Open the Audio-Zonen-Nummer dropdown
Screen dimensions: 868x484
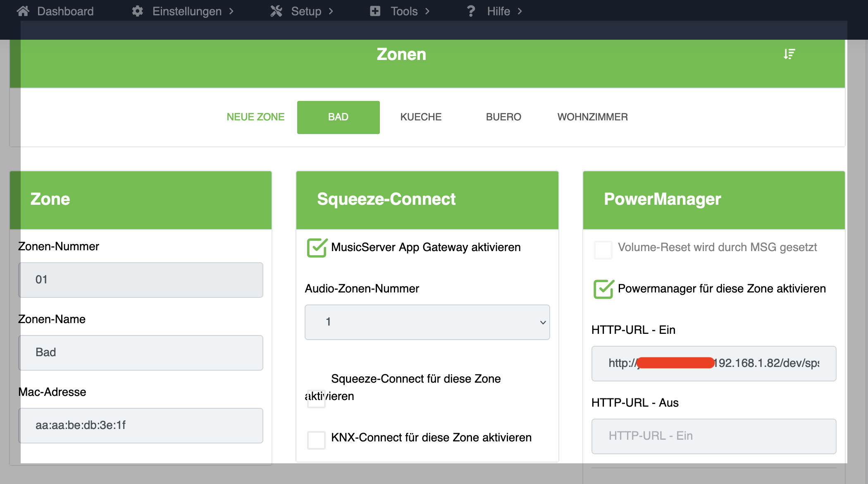(427, 322)
